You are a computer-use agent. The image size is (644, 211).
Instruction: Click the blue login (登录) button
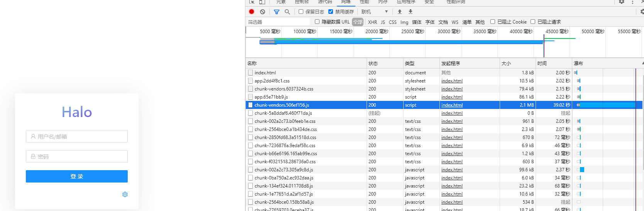coord(77,176)
